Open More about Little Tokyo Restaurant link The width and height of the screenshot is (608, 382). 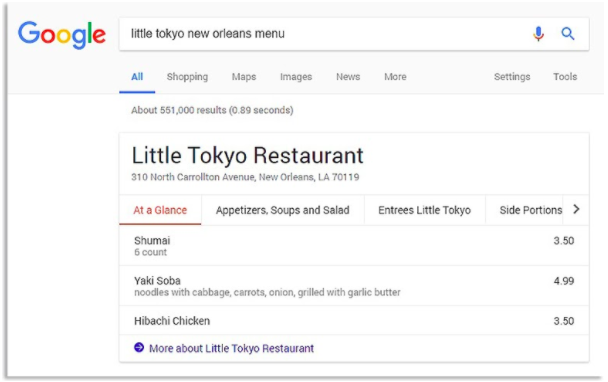click(231, 348)
